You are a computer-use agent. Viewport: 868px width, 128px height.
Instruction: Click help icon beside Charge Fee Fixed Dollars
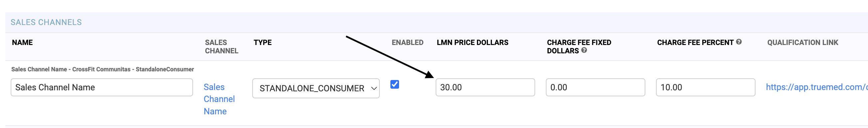click(x=584, y=50)
